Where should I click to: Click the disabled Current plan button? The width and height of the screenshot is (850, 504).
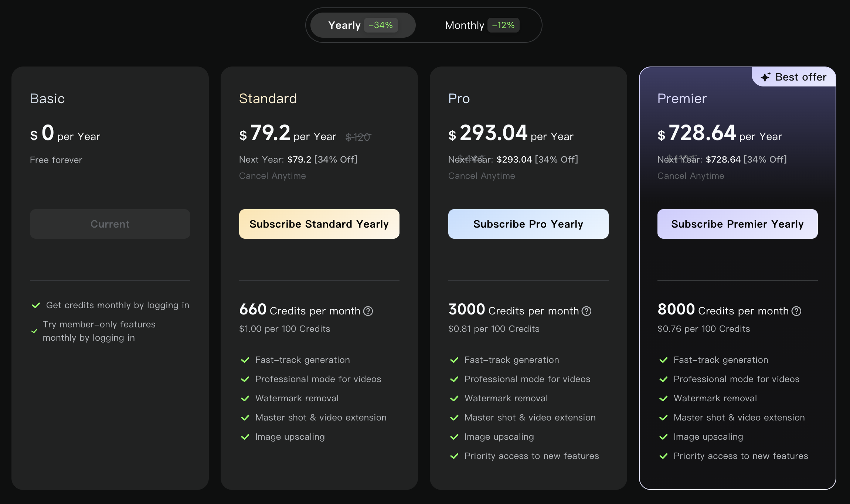[110, 224]
